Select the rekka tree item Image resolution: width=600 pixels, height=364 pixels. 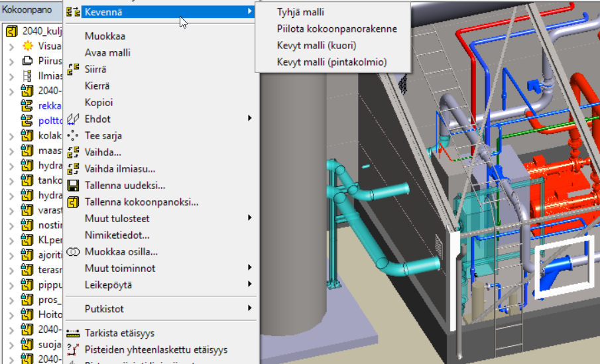click(x=50, y=105)
